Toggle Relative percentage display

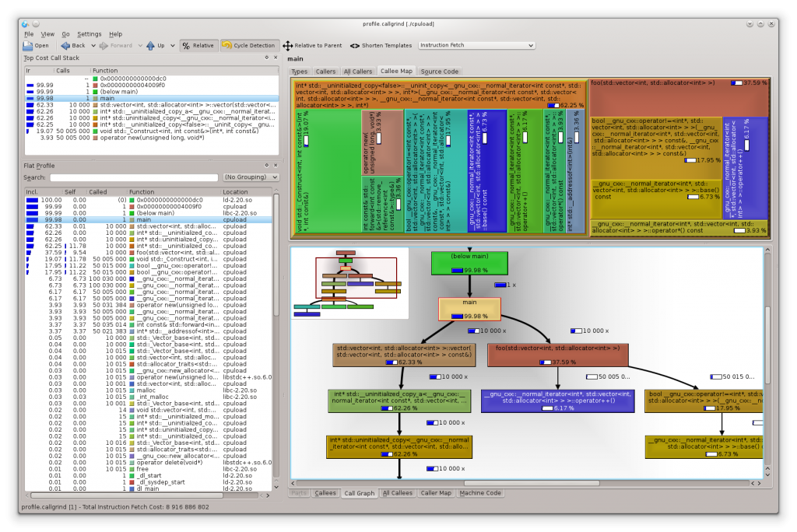point(198,46)
